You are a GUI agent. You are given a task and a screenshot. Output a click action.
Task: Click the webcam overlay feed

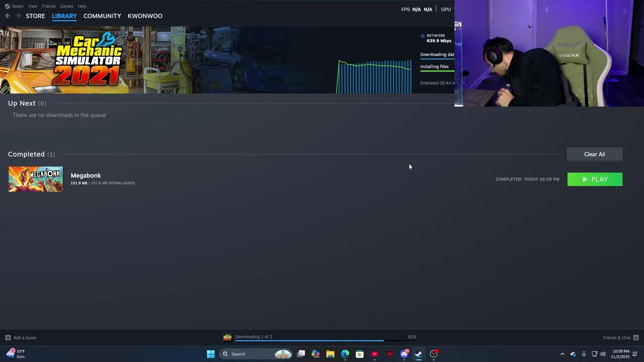549,53
